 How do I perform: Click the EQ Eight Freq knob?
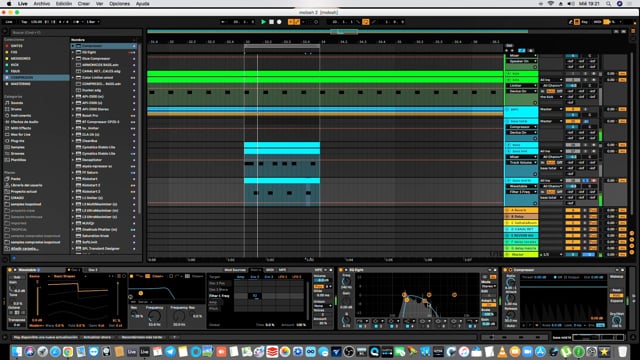(346, 281)
